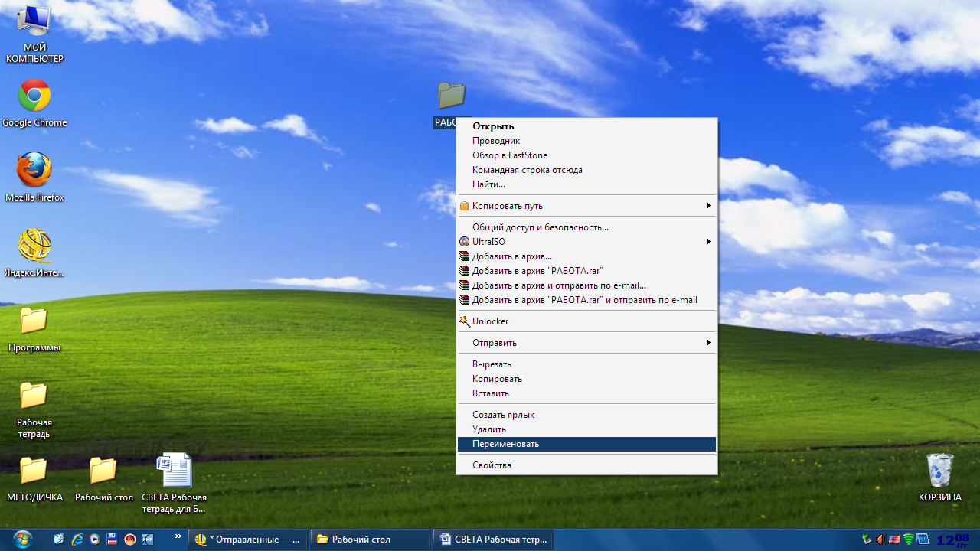Select Добавить в архив и отправить по e-mail...

(586, 285)
